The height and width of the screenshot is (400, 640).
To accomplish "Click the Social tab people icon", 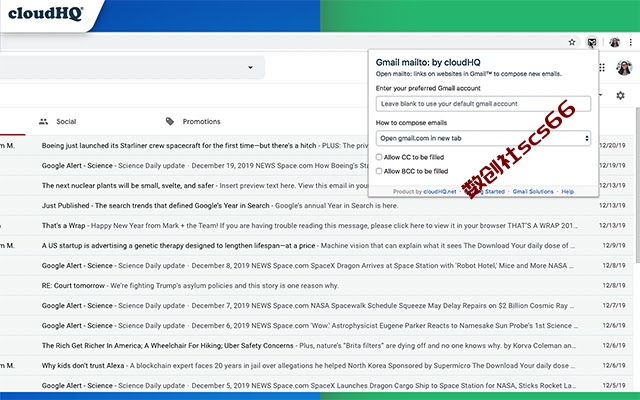I will (x=43, y=122).
